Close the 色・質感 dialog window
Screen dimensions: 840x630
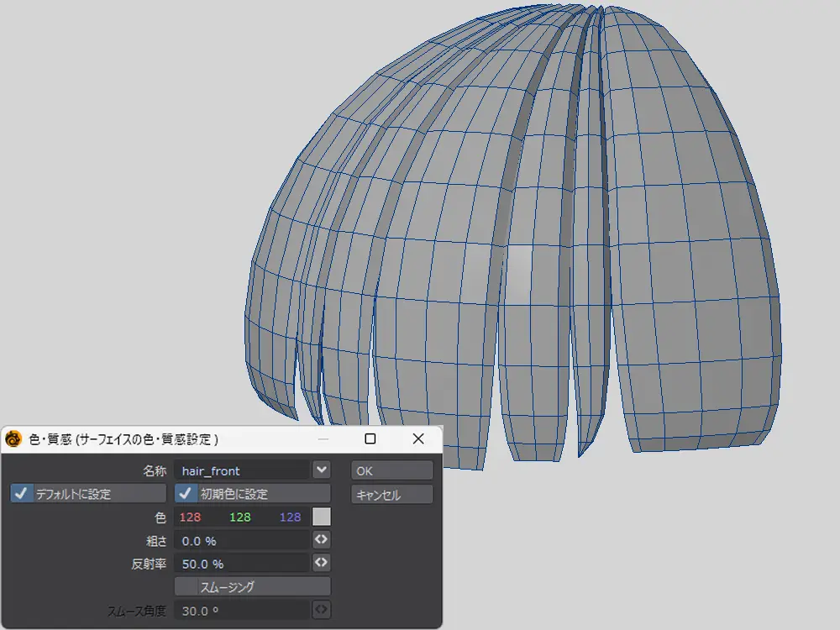pos(418,438)
